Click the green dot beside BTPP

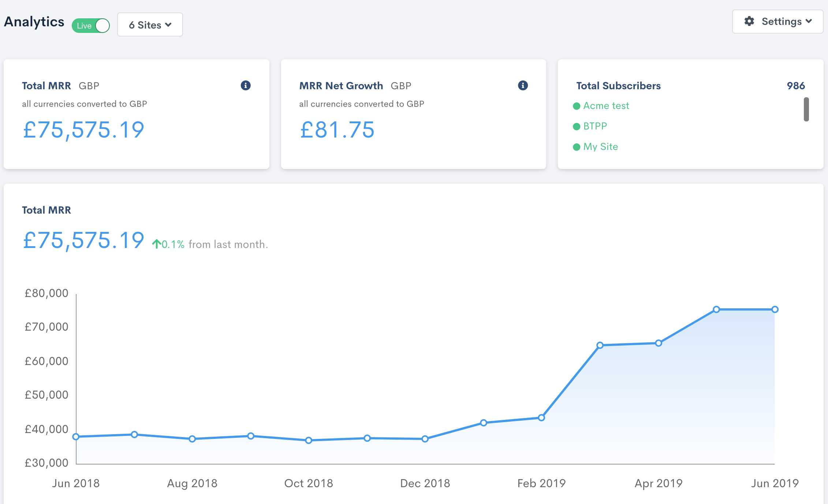point(577,127)
